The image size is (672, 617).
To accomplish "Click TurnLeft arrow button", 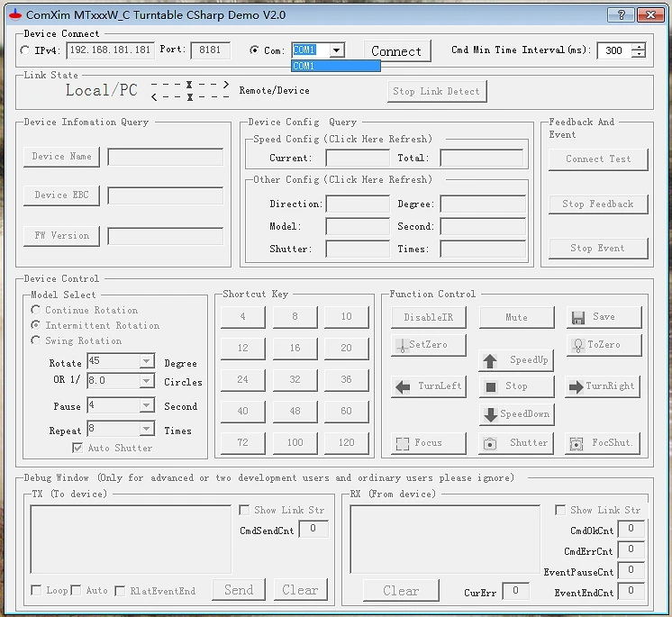I will pos(428,386).
